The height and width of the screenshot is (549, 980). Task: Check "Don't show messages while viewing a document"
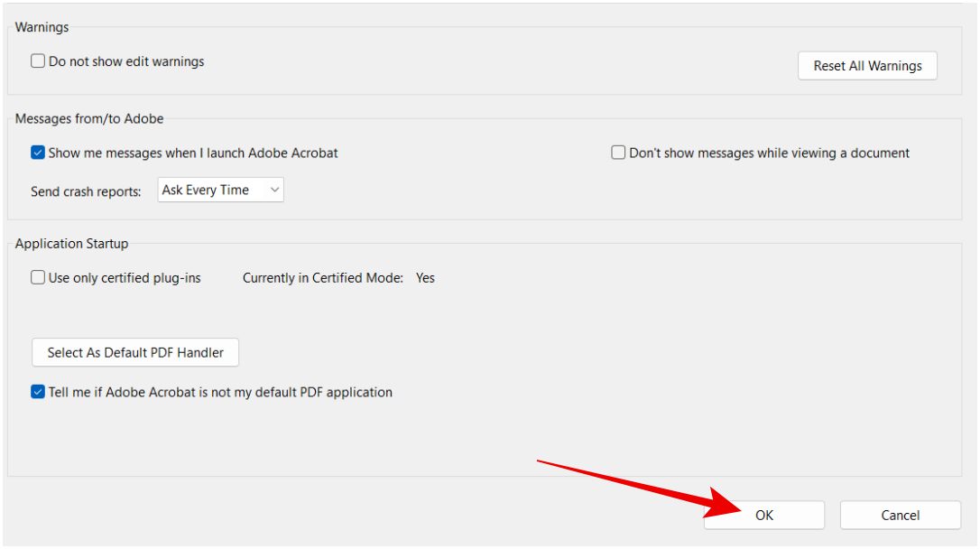[x=617, y=153]
